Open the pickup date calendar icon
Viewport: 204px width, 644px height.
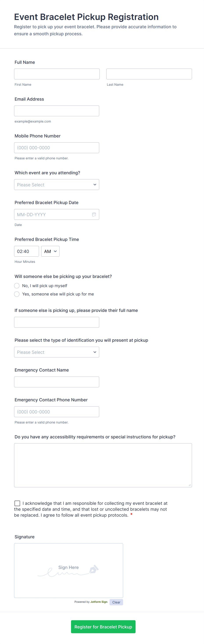tap(94, 214)
